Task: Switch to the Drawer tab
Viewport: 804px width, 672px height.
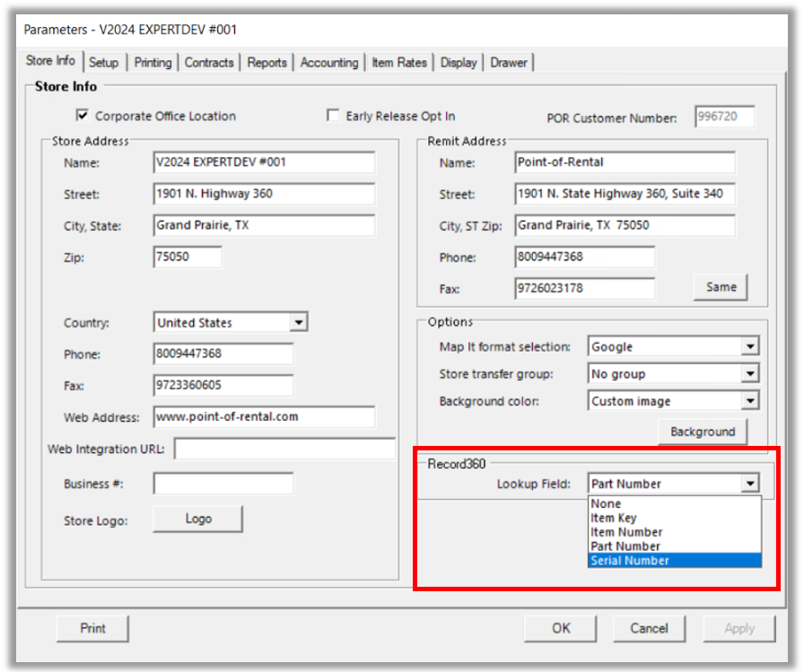Action: [509, 63]
